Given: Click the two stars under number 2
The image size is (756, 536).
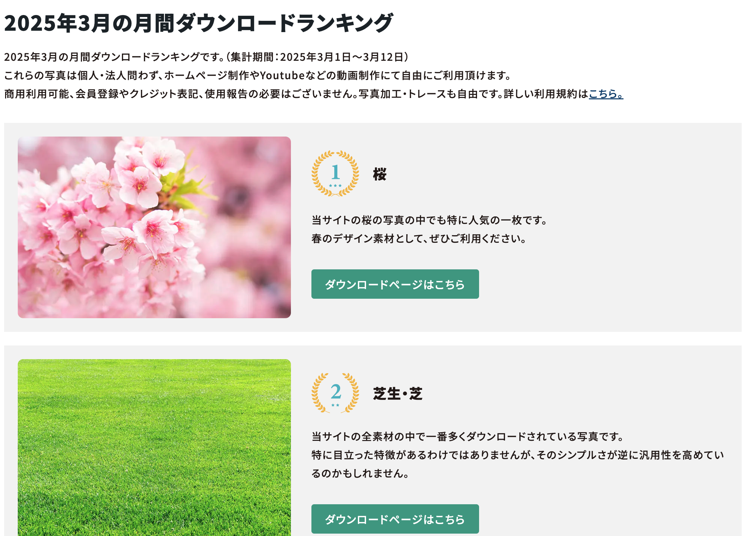Looking at the screenshot, I should pos(335,405).
